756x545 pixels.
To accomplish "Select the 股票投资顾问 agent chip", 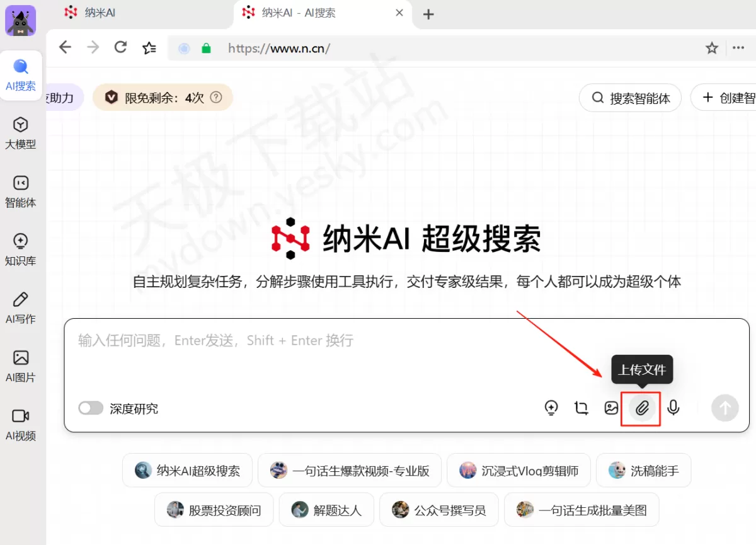I will click(214, 510).
